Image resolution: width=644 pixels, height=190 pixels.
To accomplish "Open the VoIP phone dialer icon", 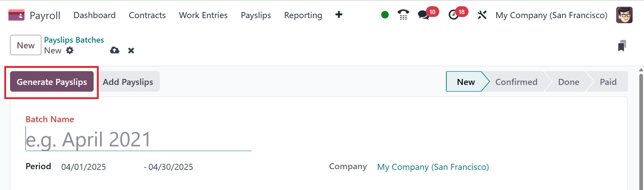I will (x=403, y=15).
